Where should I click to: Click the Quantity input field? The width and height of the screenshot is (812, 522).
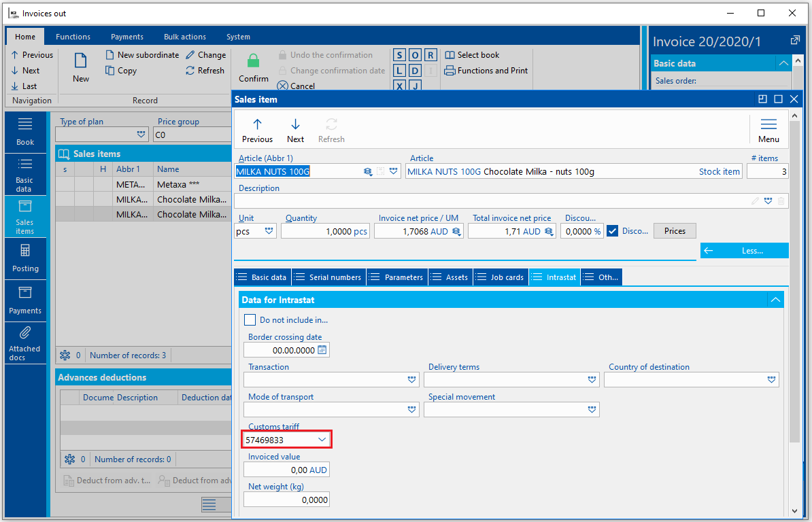pos(325,231)
